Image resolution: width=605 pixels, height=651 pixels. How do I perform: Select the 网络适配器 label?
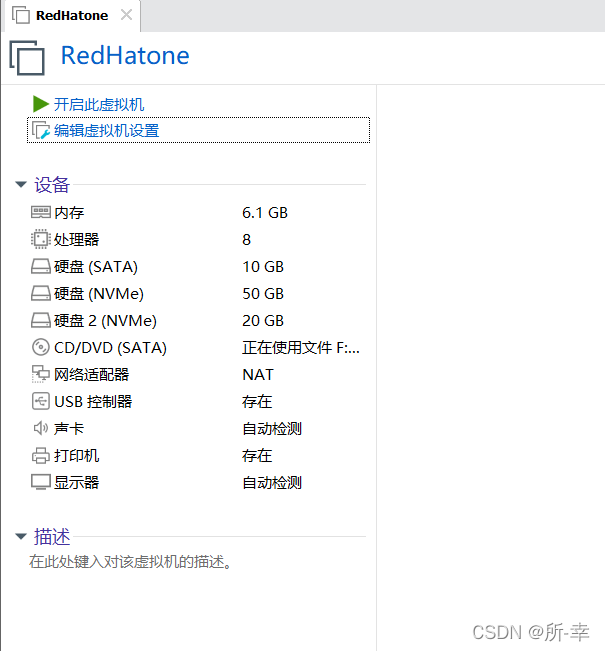pos(92,374)
